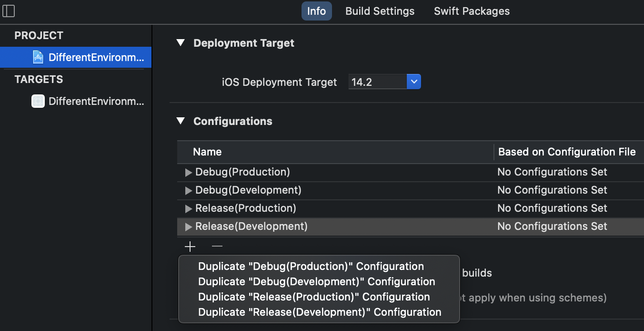Choose Duplicate "Release(Production)" Configuration

pyautogui.click(x=314, y=297)
